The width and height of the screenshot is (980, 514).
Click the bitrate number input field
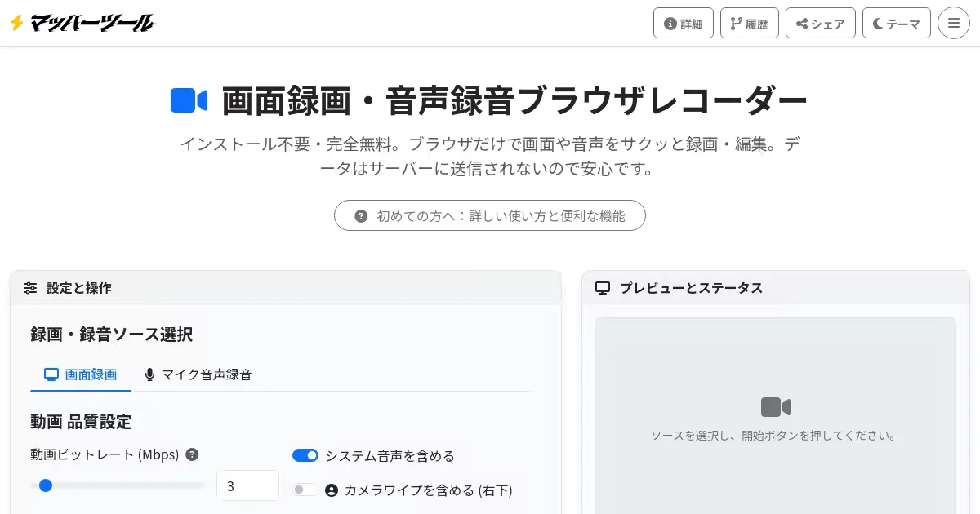(x=247, y=485)
